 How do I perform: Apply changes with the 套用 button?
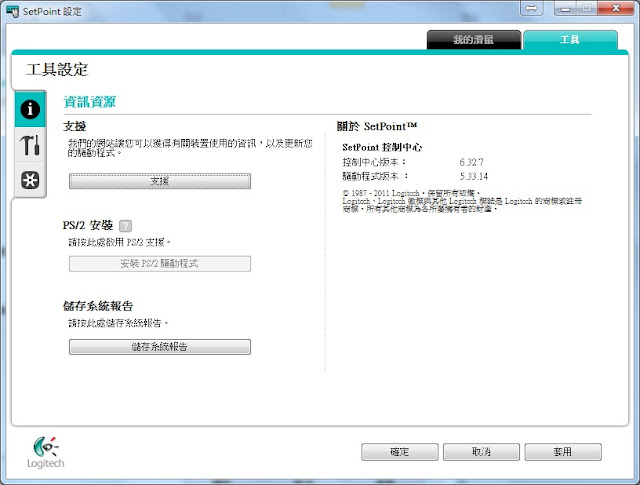(x=563, y=452)
